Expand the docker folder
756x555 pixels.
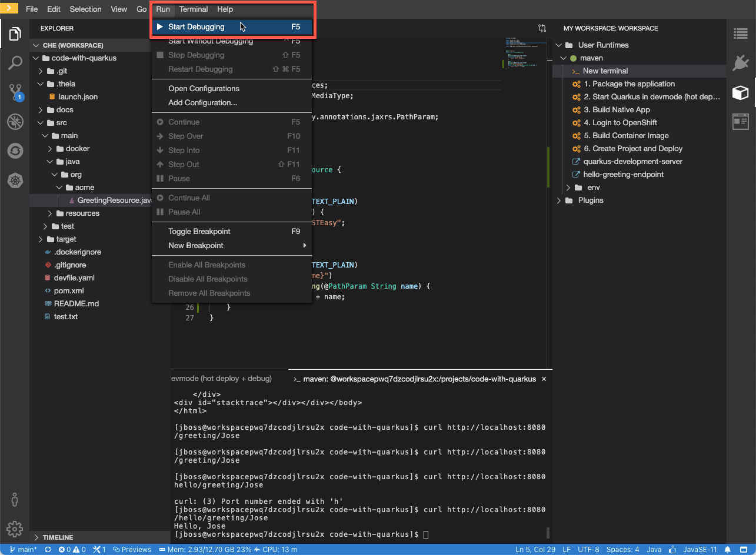(x=51, y=149)
